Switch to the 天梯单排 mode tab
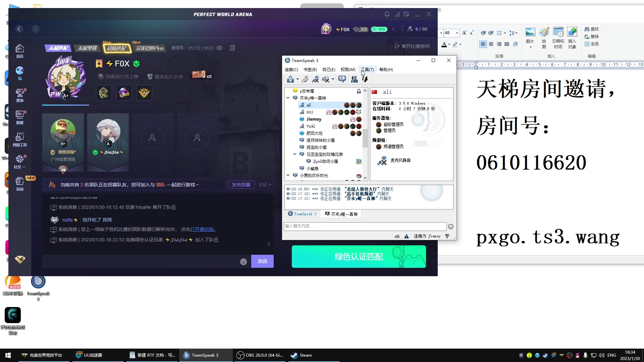Viewport: 644px width, 362px height. (x=87, y=48)
